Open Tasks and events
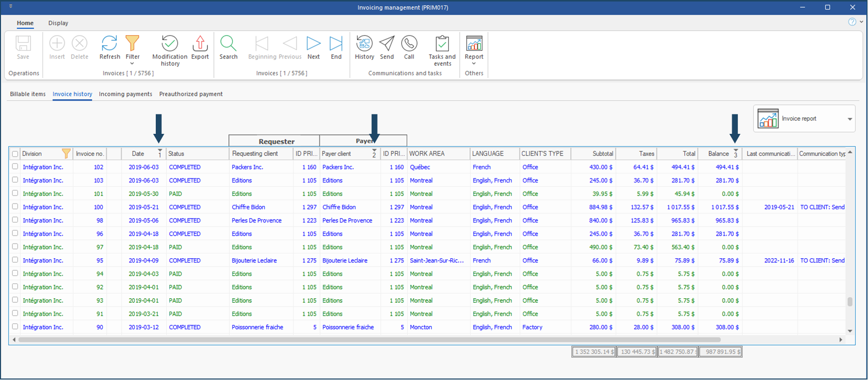The height and width of the screenshot is (380, 868). coord(442,44)
